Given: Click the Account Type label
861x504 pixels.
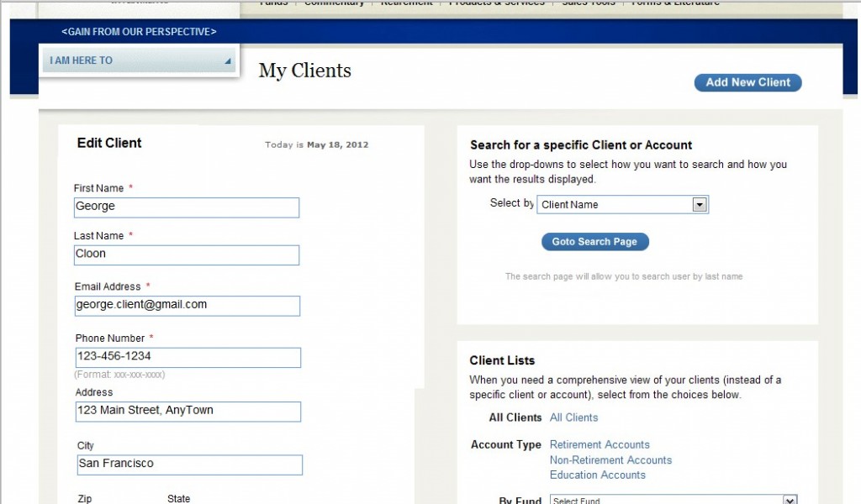Looking at the screenshot, I should 505,444.
